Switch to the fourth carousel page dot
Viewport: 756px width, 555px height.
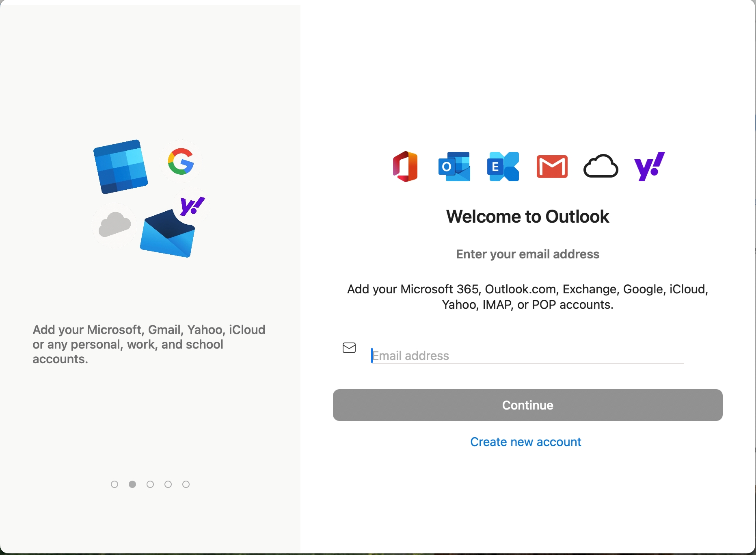168,484
